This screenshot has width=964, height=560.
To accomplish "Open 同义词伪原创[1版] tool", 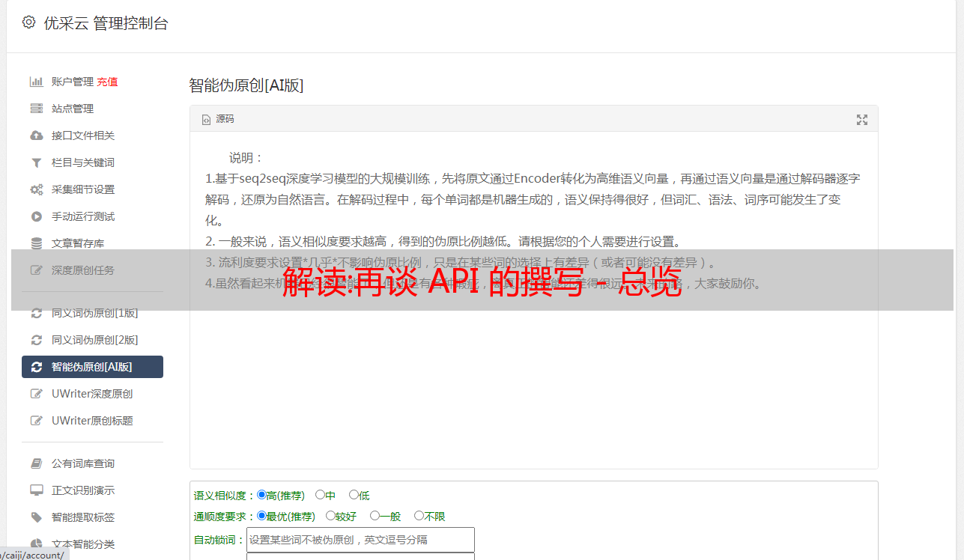I will tap(95, 313).
